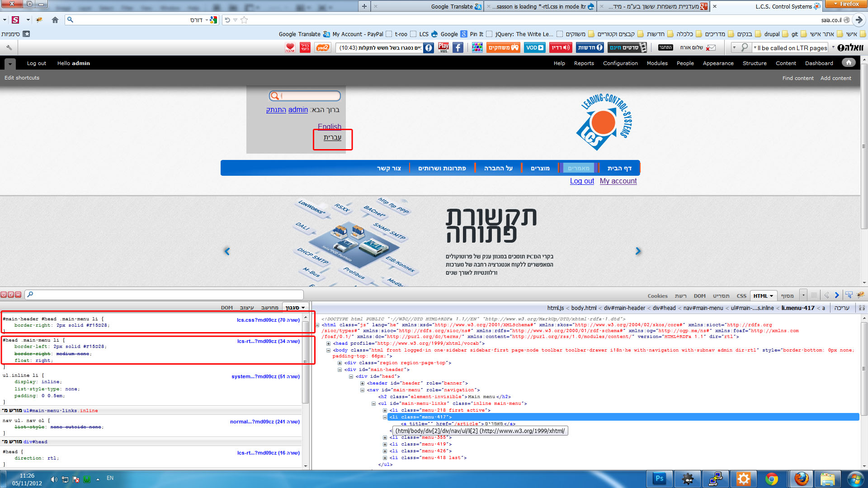Click Firebug grey back arrow
This screenshot has width=868, height=488.
point(826,295)
